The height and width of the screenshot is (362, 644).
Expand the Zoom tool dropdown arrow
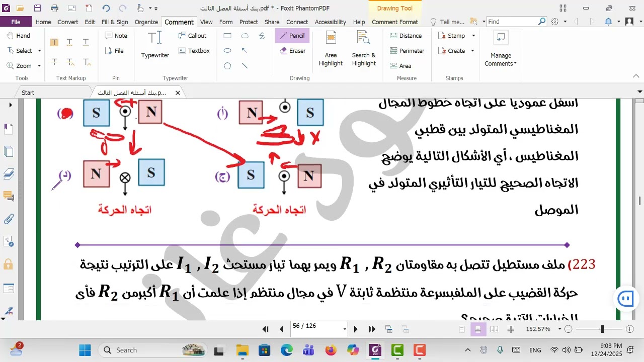tap(39, 66)
